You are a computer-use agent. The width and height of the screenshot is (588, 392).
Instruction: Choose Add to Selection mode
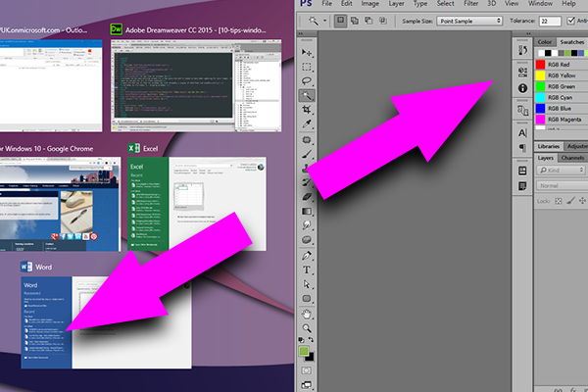pos(355,21)
